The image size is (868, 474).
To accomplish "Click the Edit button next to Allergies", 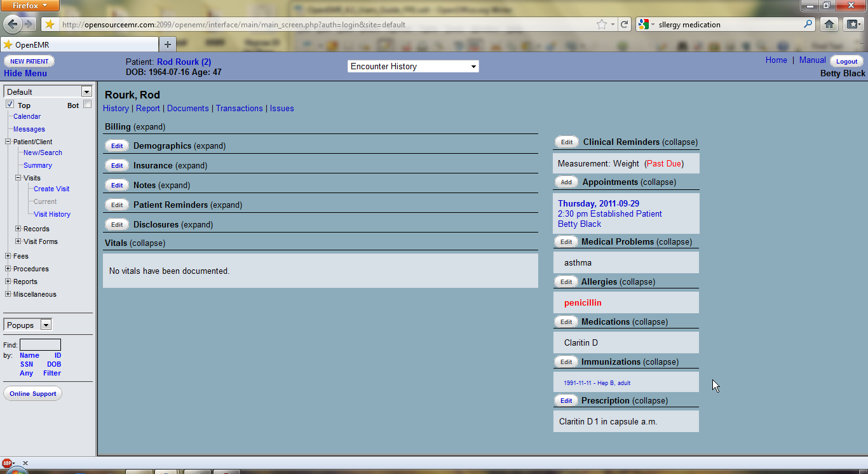I will tap(566, 282).
